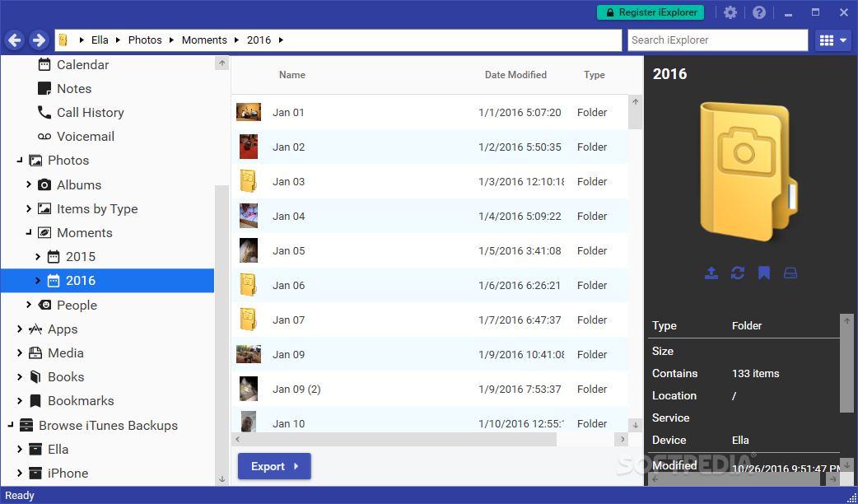This screenshot has width=858, height=504.
Task: Click the Calendar icon in sidebar
Action: [44, 64]
